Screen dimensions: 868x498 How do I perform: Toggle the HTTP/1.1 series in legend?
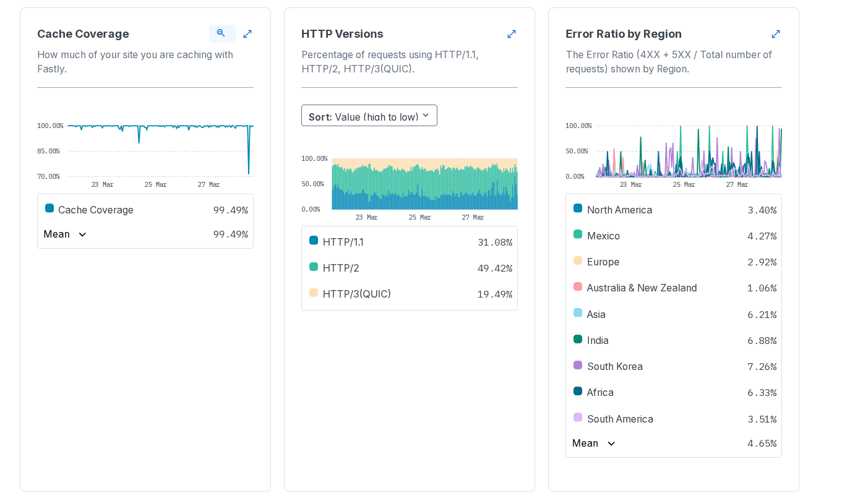click(x=343, y=242)
